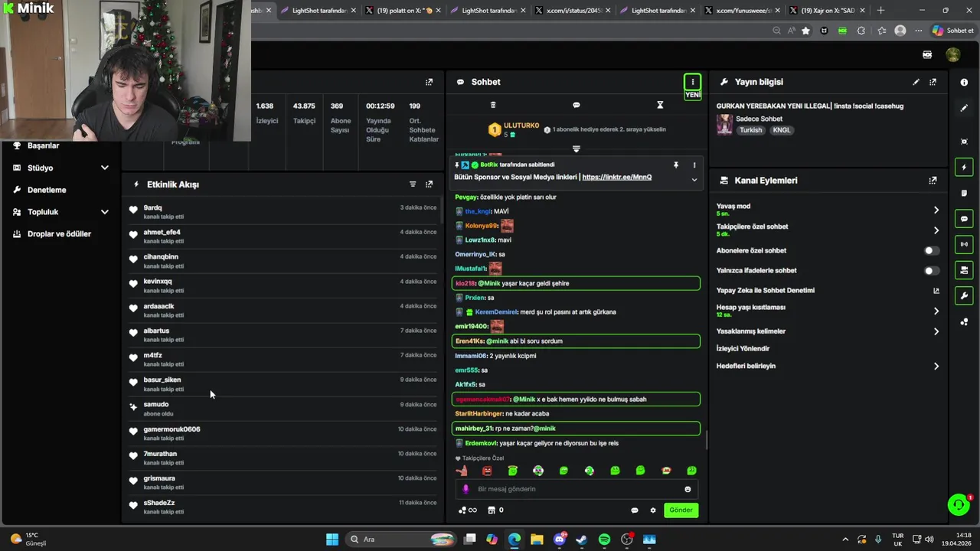Click İzleyici Yönlendir action
Viewport: 980px width, 551px height.
[x=743, y=348]
